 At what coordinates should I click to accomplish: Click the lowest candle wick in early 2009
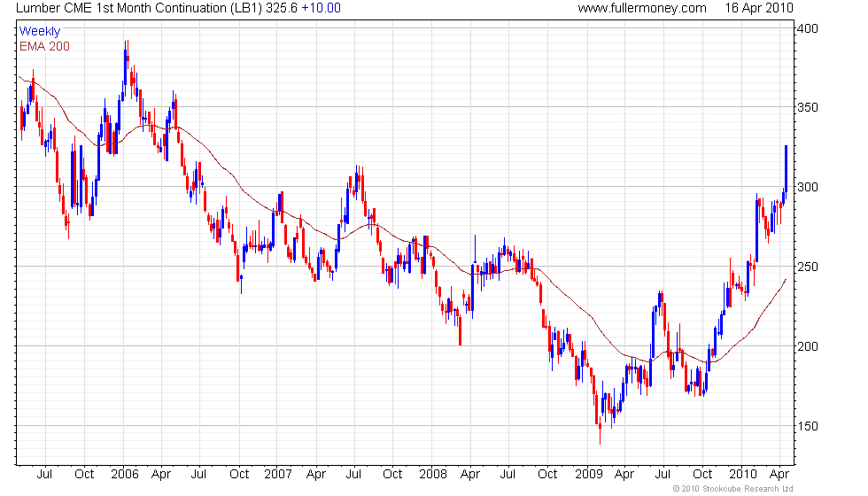point(601,434)
